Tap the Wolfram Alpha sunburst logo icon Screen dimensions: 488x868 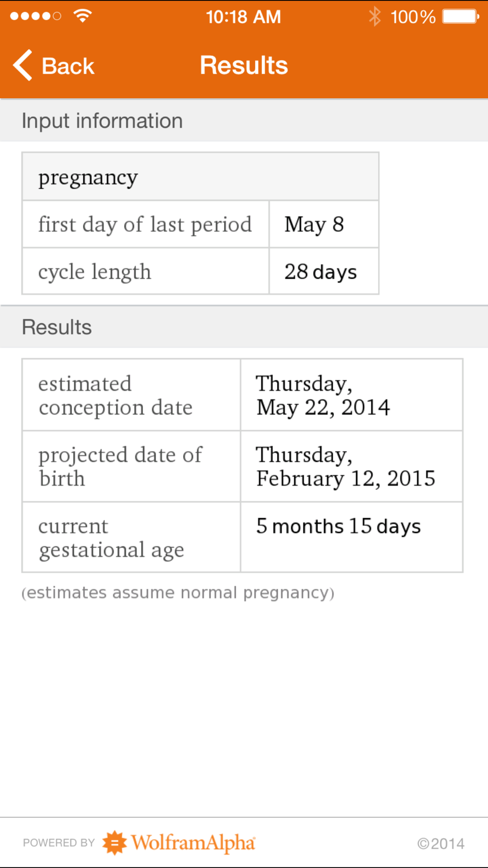tap(114, 843)
